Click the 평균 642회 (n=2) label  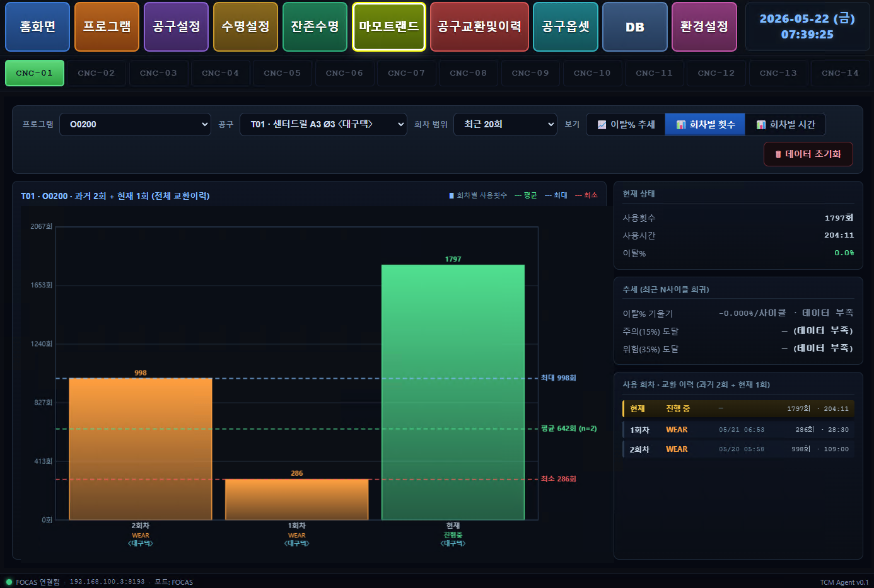coord(569,429)
